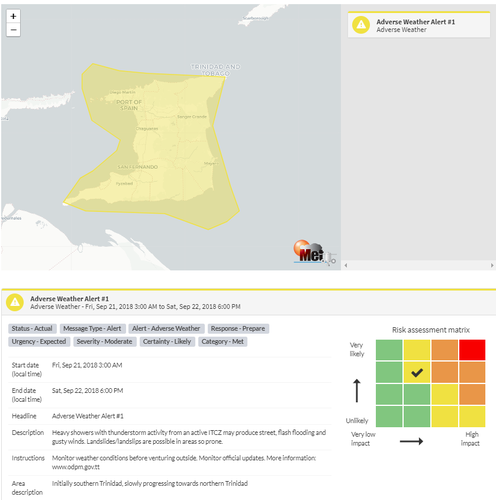Click the top-left green matrix cell
This screenshot has height=500, width=496.
tap(389, 350)
